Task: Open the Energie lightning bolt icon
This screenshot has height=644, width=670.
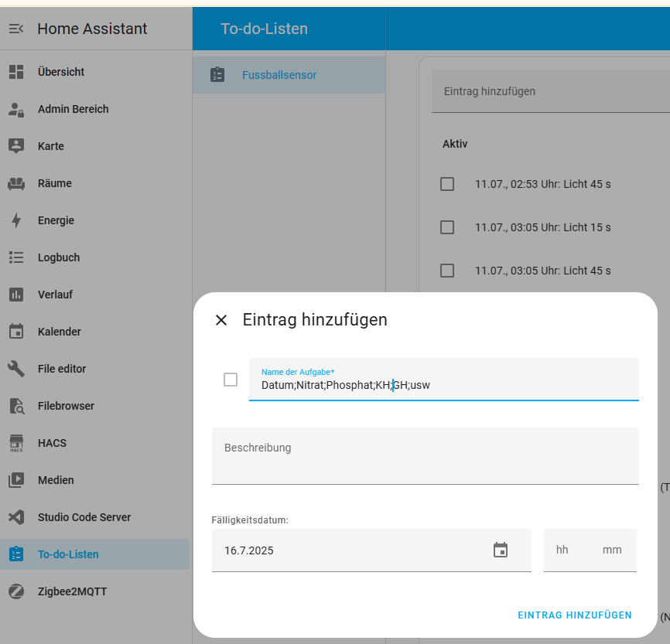Action: [x=16, y=220]
